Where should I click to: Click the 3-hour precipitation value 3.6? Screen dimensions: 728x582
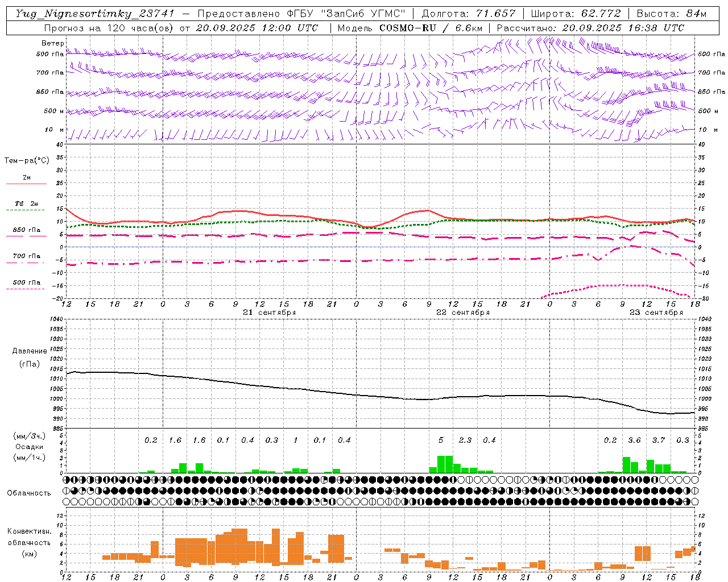[x=634, y=440]
